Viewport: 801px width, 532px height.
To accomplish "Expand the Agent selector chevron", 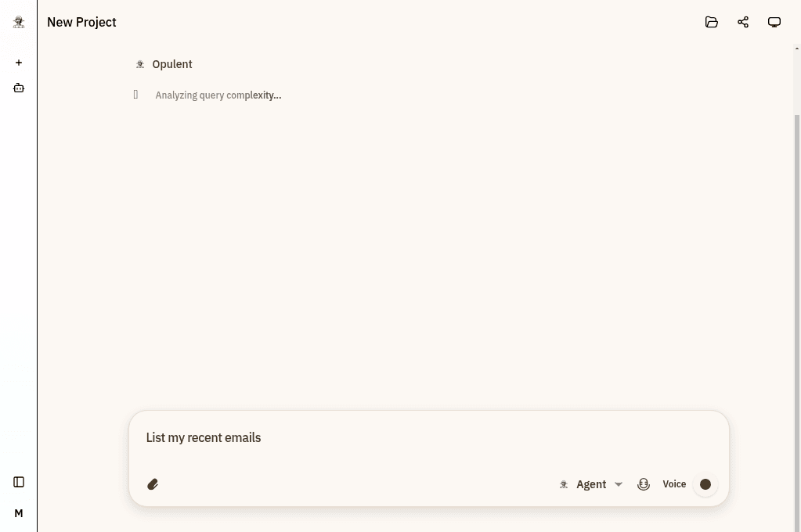I will [618, 483].
